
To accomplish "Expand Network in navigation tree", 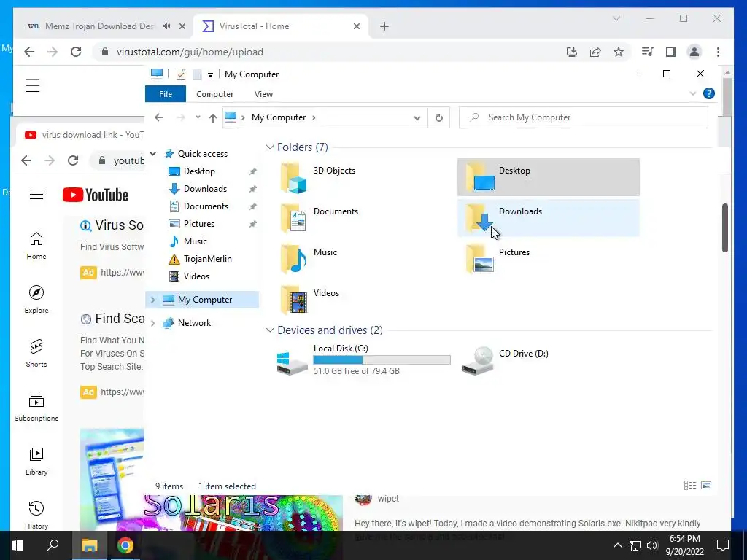I will coord(153,323).
